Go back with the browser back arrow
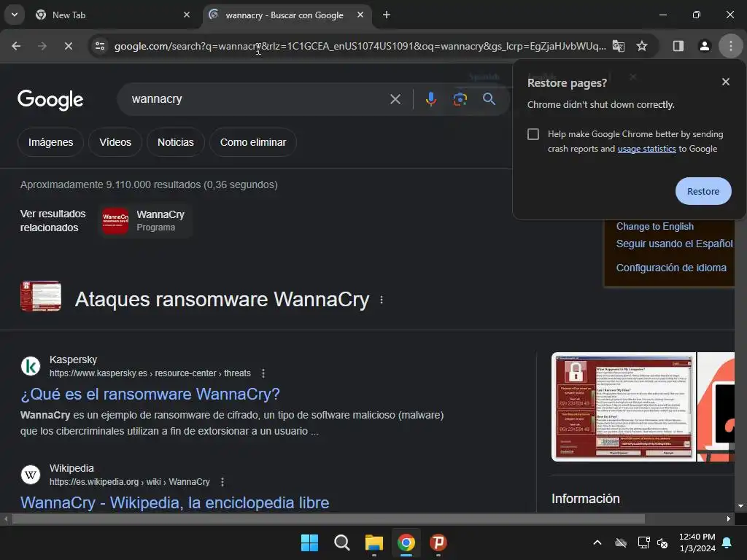This screenshot has width=747, height=560. 16,46
